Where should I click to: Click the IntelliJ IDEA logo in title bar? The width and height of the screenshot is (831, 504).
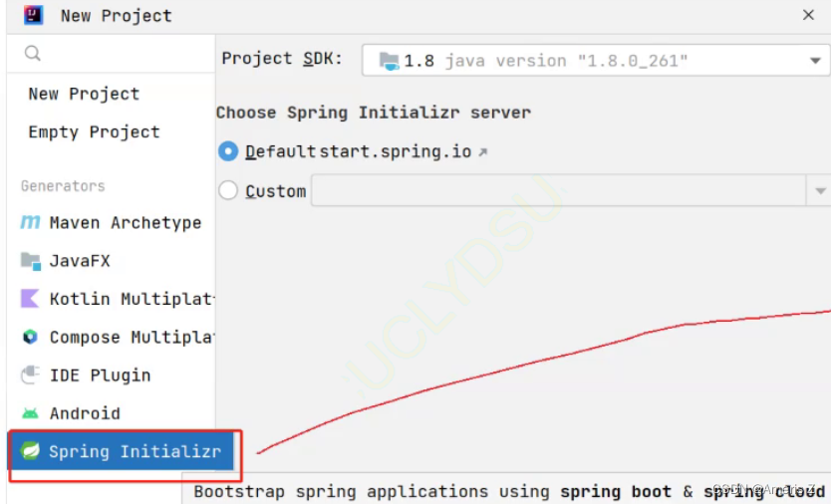coord(33,15)
